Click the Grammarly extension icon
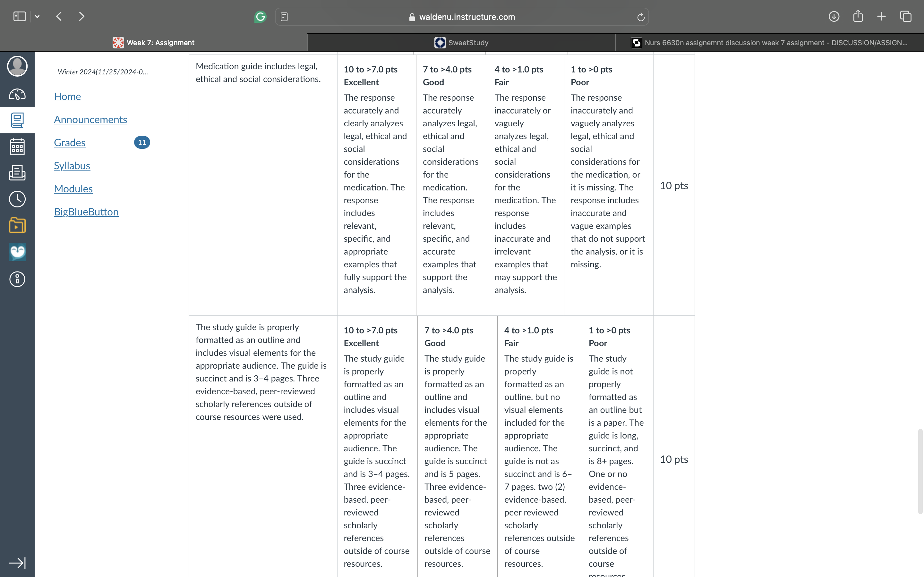This screenshot has width=924, height=577. 261,17
